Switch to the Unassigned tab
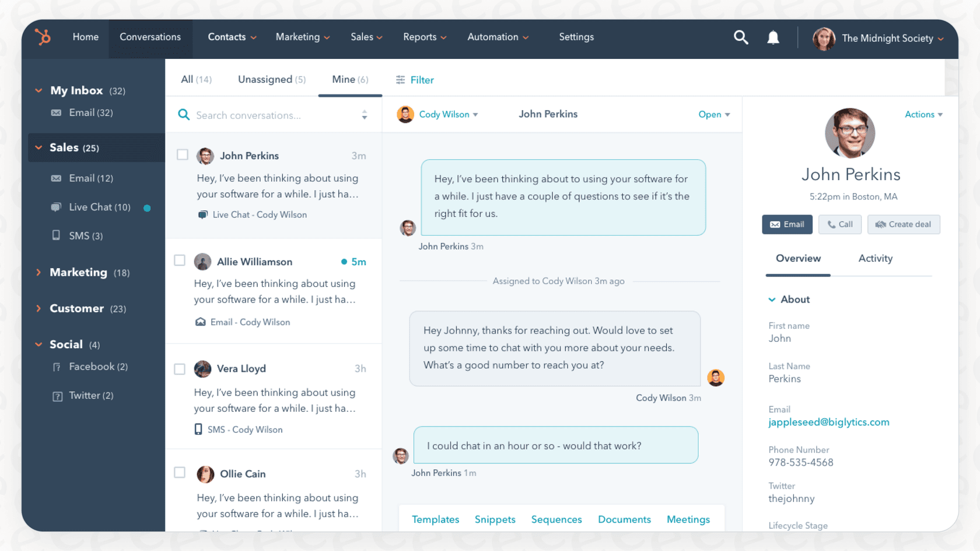This screenshot has width=980, height=551. 271,79
